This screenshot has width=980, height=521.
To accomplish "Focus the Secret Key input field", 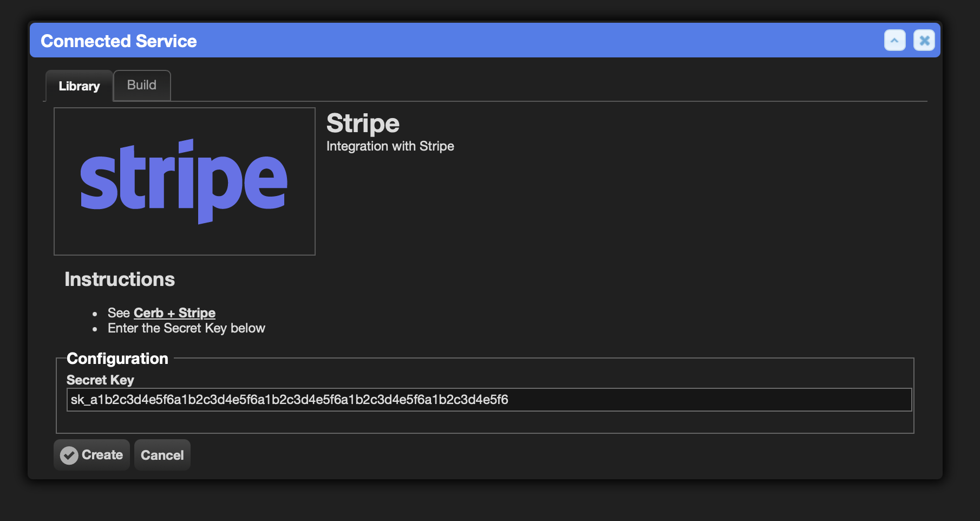I will click(489, 400).
